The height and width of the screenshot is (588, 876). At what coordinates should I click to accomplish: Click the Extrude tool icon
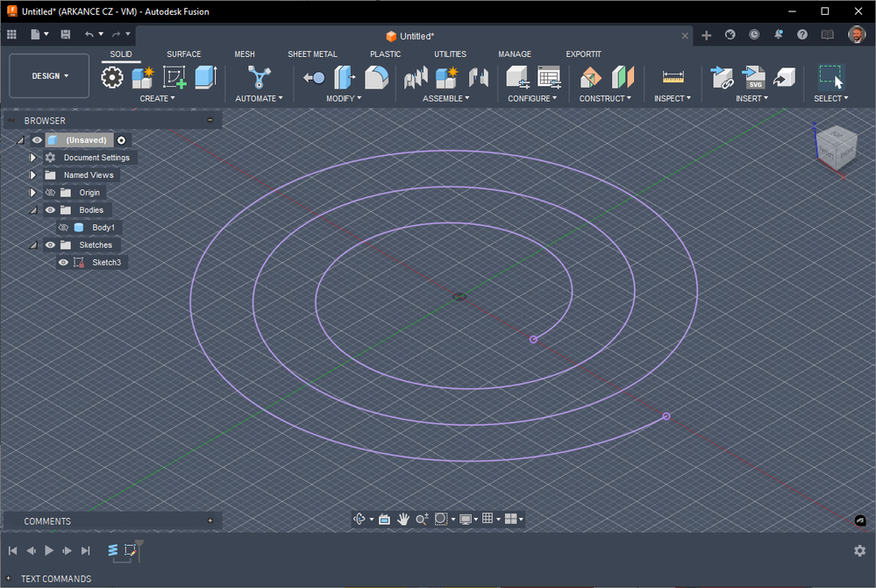(x=205, y=77)
